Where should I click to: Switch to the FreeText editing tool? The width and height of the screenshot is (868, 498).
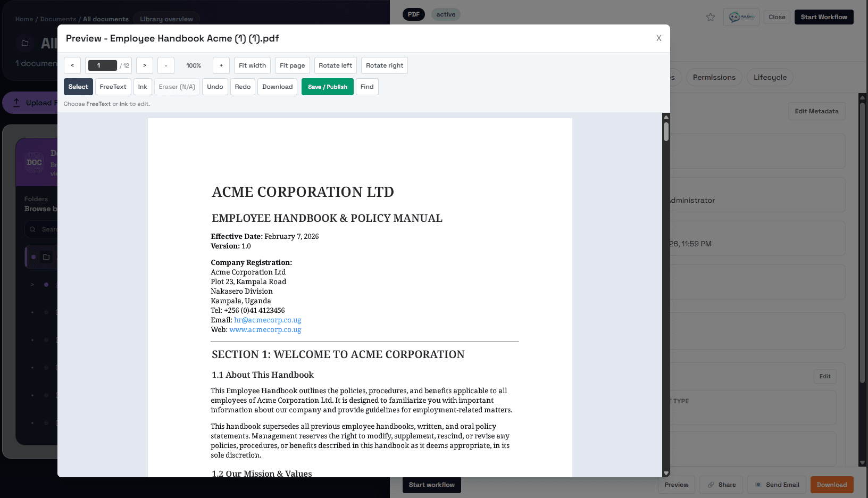point(113,87)
